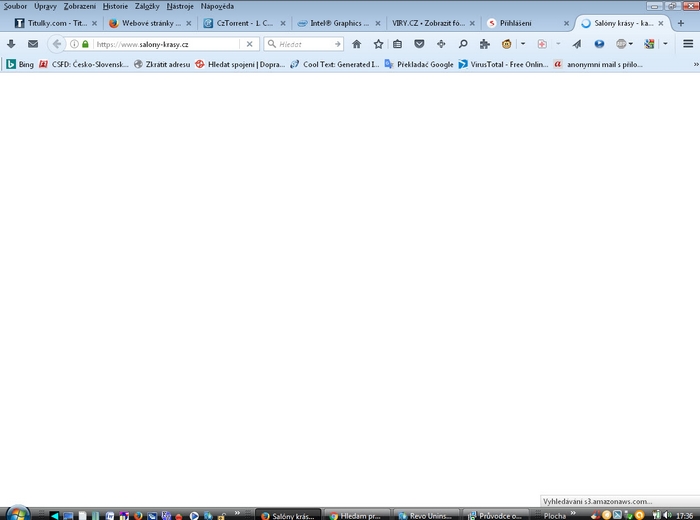Bookmark this page with the star icon
Screen dimensions: 700x520
coord(378,44)
